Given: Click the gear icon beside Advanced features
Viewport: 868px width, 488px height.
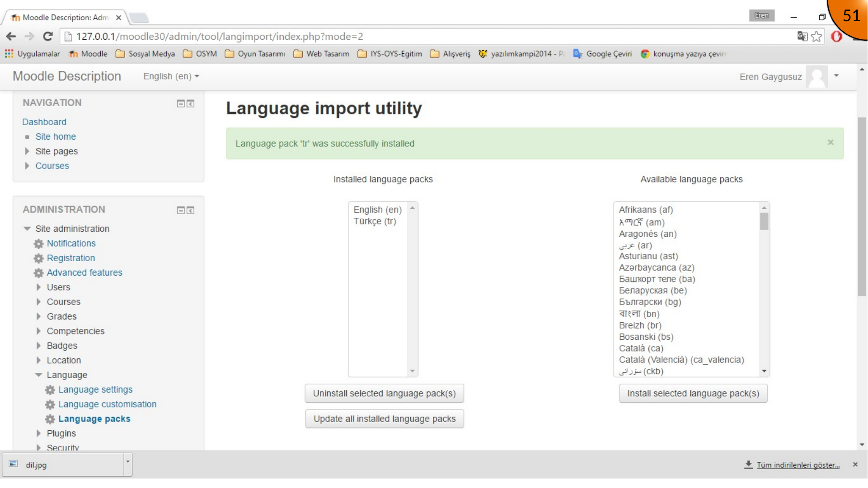Looking at the screenshot, I should pos(39,273).
